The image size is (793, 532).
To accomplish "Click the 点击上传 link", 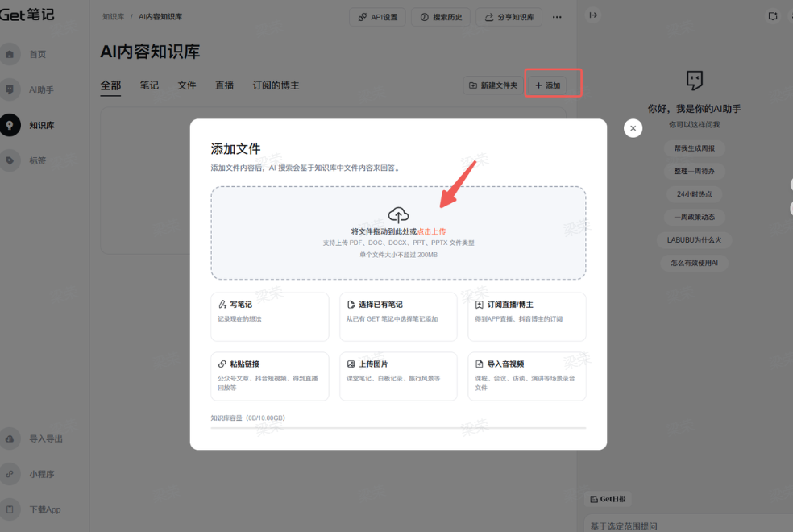I will (x=431, y=231).
